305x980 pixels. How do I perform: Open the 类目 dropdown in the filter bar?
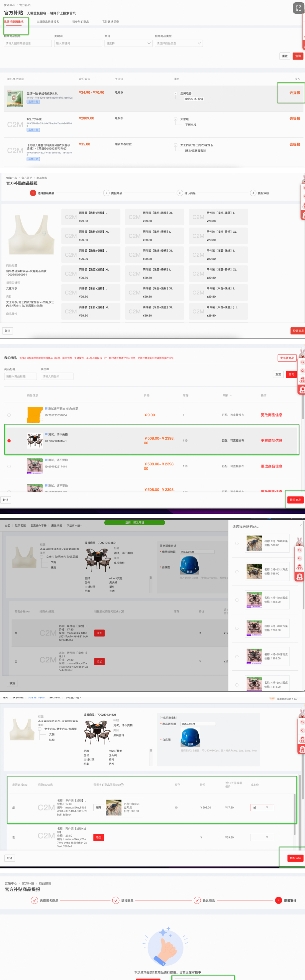click(128, 43)
